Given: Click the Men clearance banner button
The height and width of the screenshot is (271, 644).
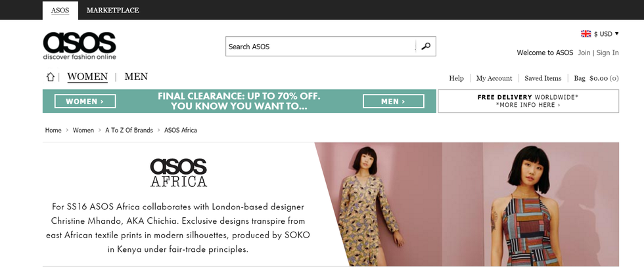Looking at the screenshot, I should pyautogui.click(x=393, y=101).
